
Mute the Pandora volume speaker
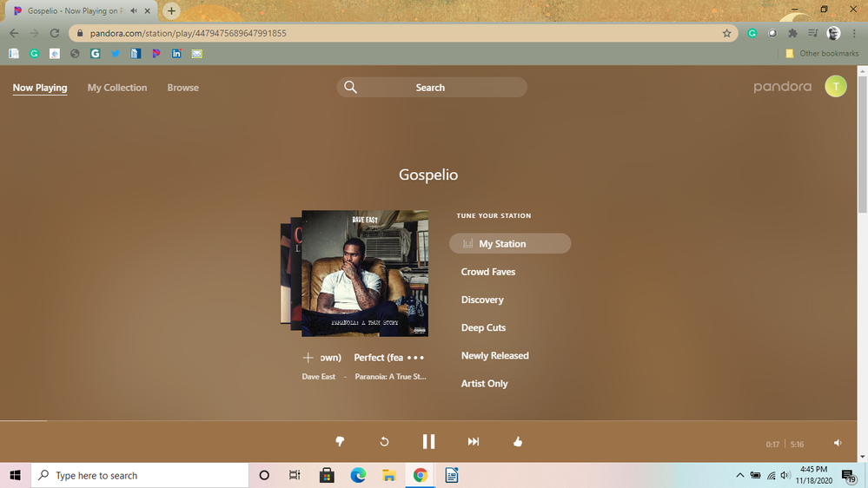[838, 443]
